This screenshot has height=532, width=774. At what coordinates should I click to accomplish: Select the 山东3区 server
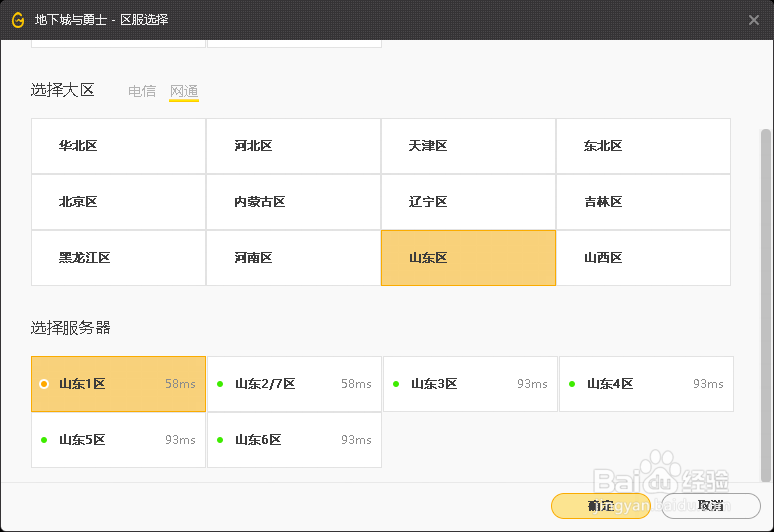pos(470,384)
